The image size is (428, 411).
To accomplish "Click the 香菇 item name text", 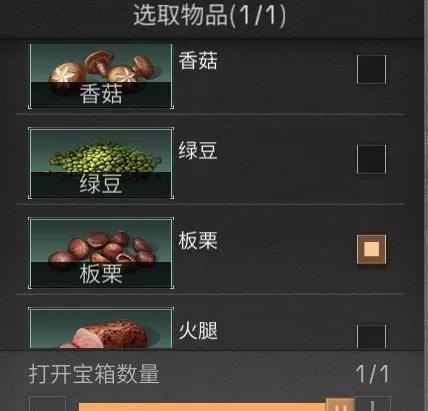I will tap(198, 61).
